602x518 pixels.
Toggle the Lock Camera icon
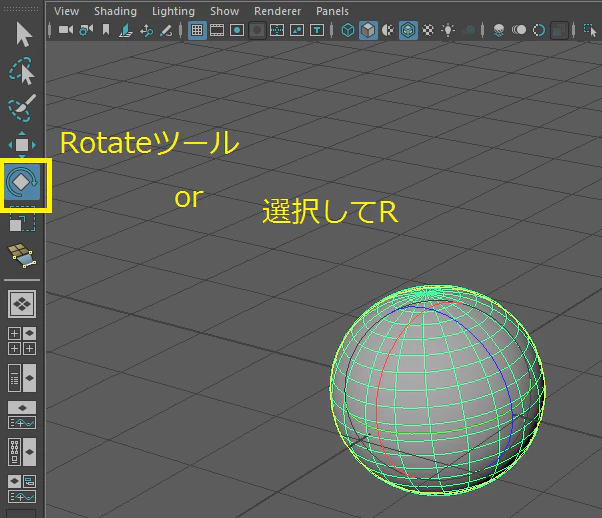point(86,30)
